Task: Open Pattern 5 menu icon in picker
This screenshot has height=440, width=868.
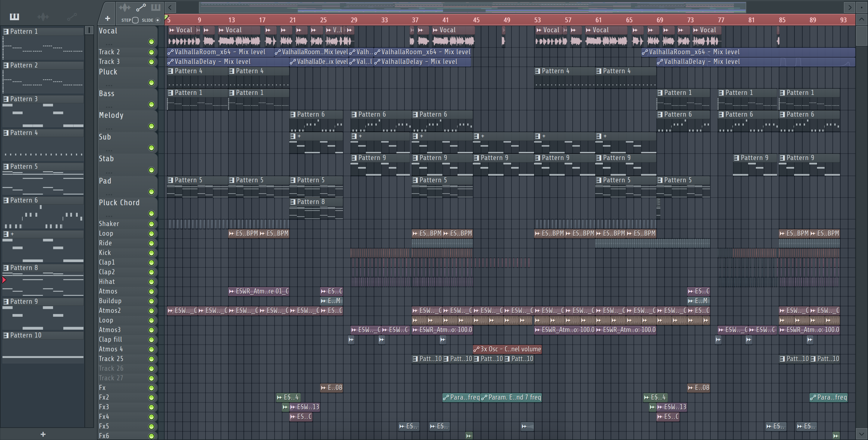Action: coord(6,166)
